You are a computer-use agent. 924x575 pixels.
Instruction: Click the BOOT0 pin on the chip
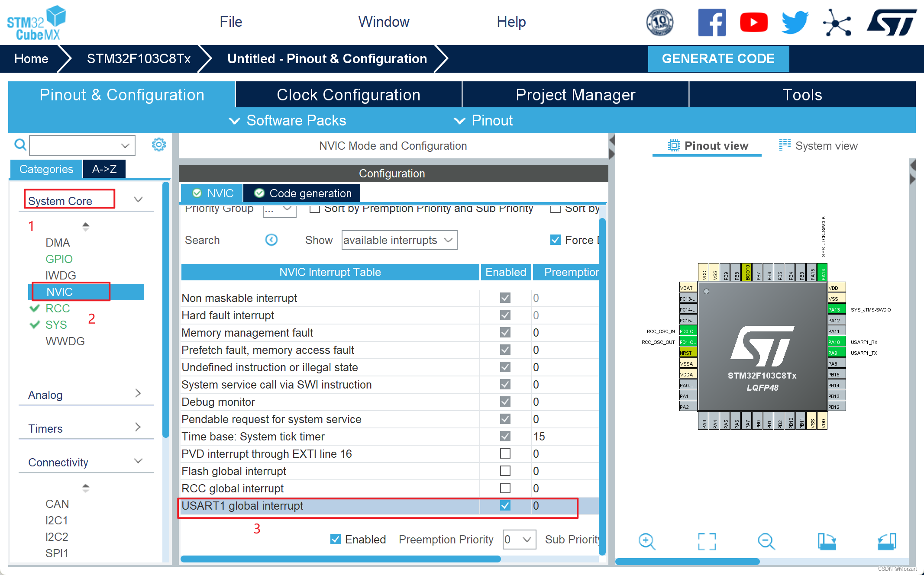click(x=746, y=273)
